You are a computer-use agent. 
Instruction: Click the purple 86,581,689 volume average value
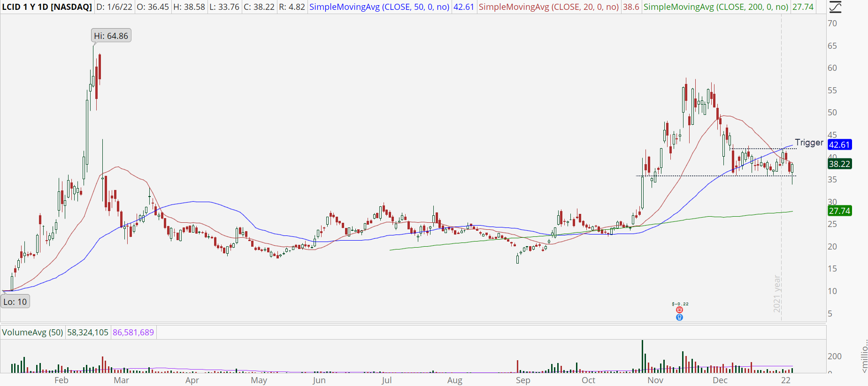[133, 333]
